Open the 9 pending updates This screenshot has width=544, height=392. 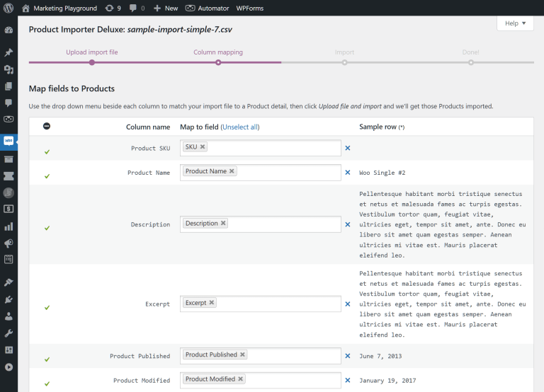click(x=113, y=8)
